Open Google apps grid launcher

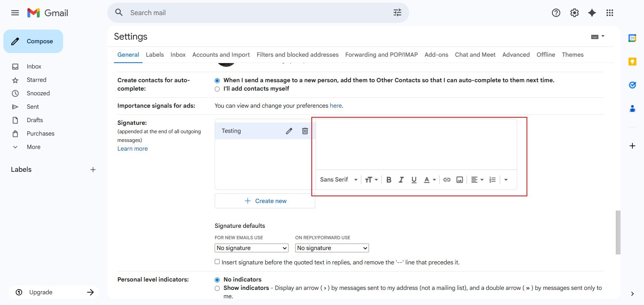609,13
